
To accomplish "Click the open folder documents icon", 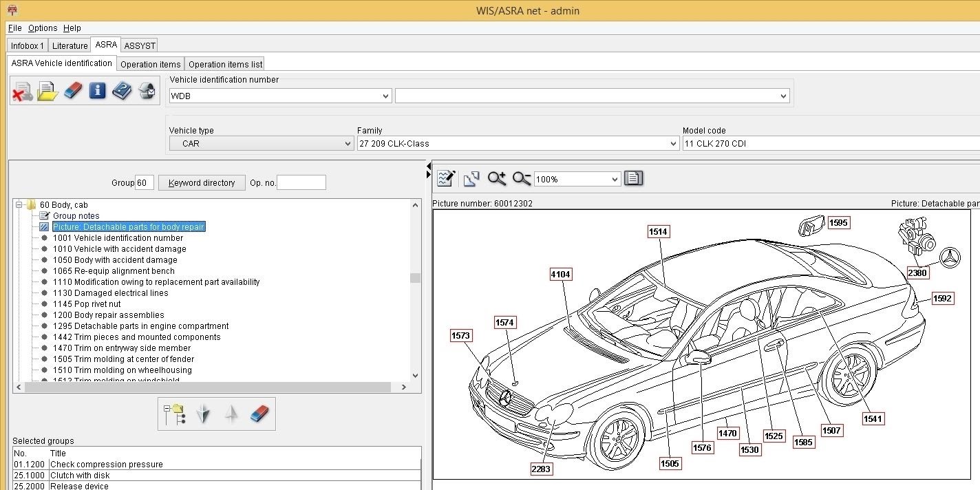I will pyautogui.click(x=47, y=91).
